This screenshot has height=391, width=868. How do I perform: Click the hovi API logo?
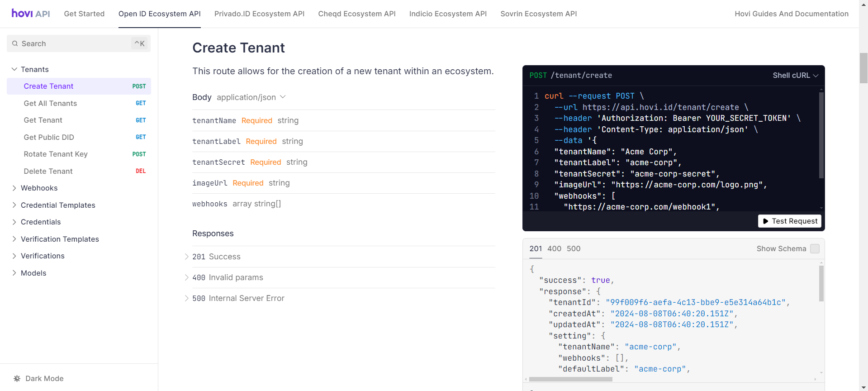click(x=31, y=14)
